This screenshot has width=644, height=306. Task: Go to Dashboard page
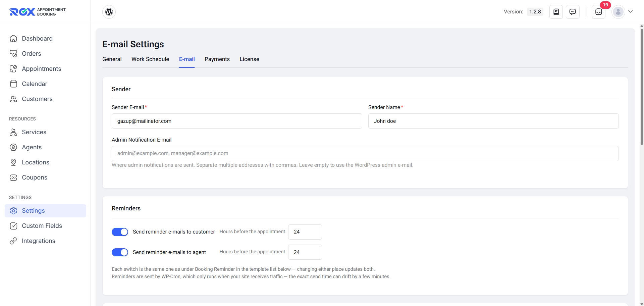[45, 39]
